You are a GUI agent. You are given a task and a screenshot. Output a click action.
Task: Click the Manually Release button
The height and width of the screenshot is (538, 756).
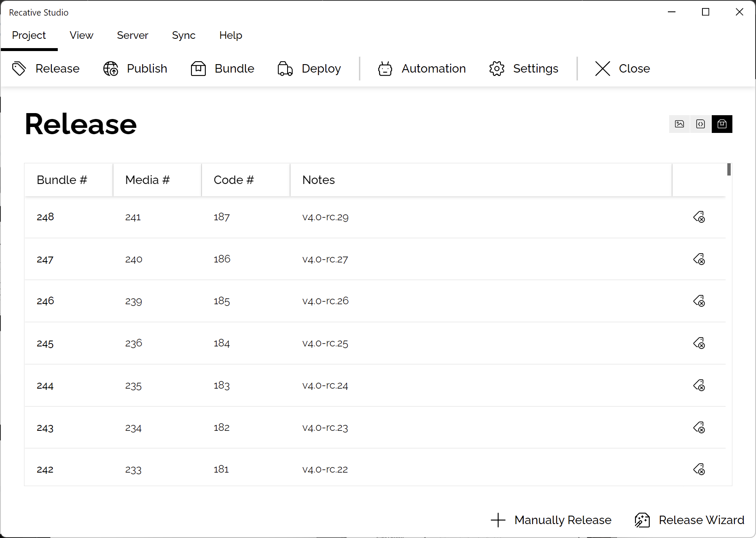point(551,520)
